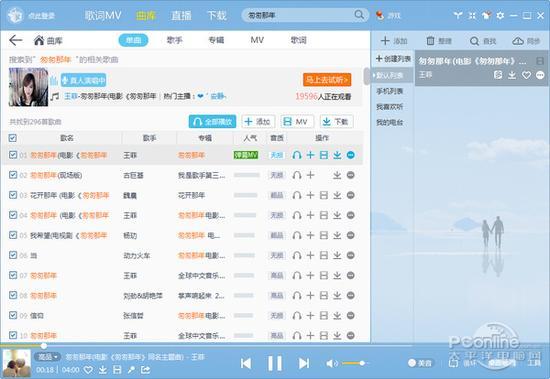Go back with the left arrow icon
The height and width of the screenshot is (379, 550).
(15, 40)
